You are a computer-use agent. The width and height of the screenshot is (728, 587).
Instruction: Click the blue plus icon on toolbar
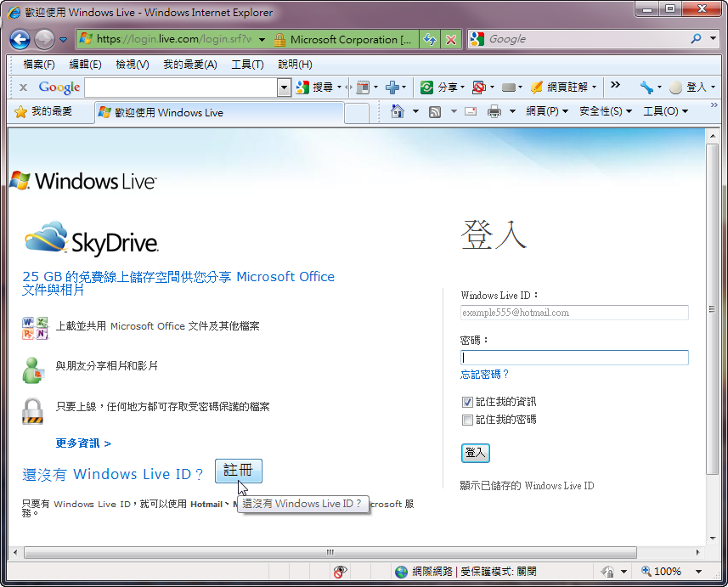coord(392,87)
